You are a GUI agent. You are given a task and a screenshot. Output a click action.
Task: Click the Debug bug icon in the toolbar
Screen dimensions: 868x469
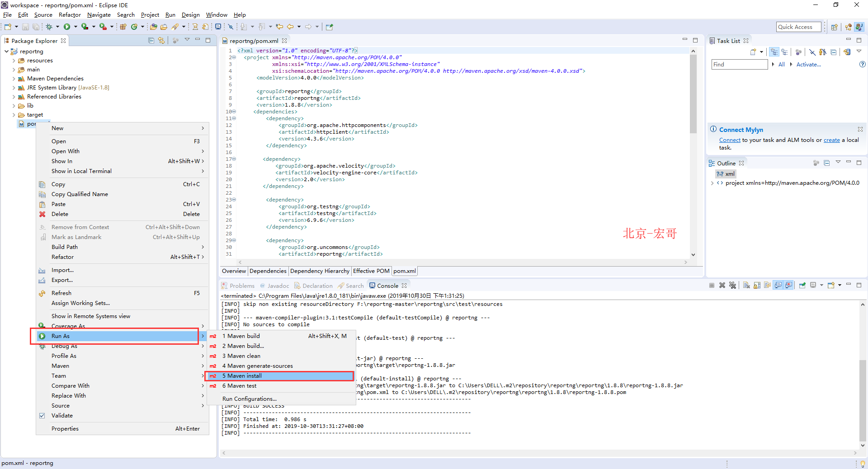point(49,27)
